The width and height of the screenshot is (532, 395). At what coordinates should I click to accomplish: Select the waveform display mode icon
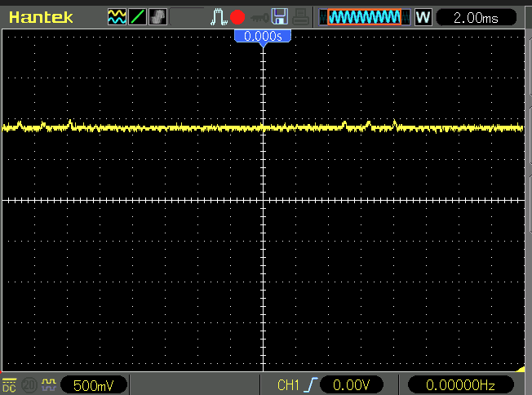tap(117, 16)
